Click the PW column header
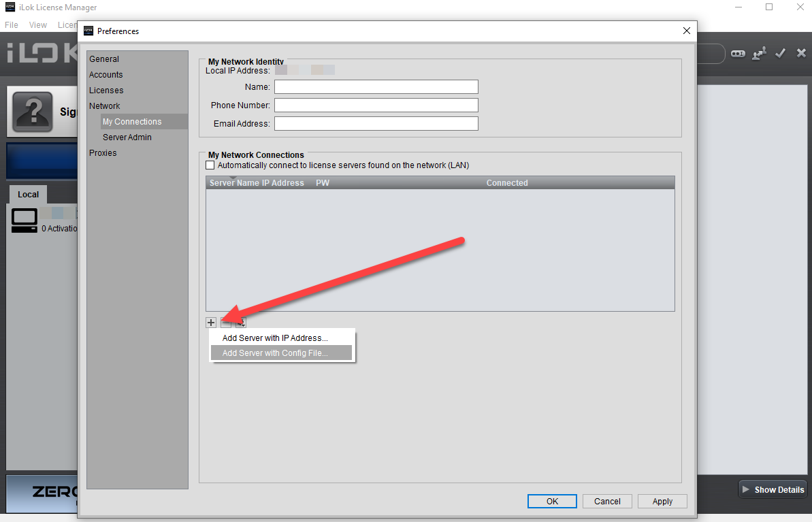The width and height of the screenshot is (812, 522). (323, 183)
